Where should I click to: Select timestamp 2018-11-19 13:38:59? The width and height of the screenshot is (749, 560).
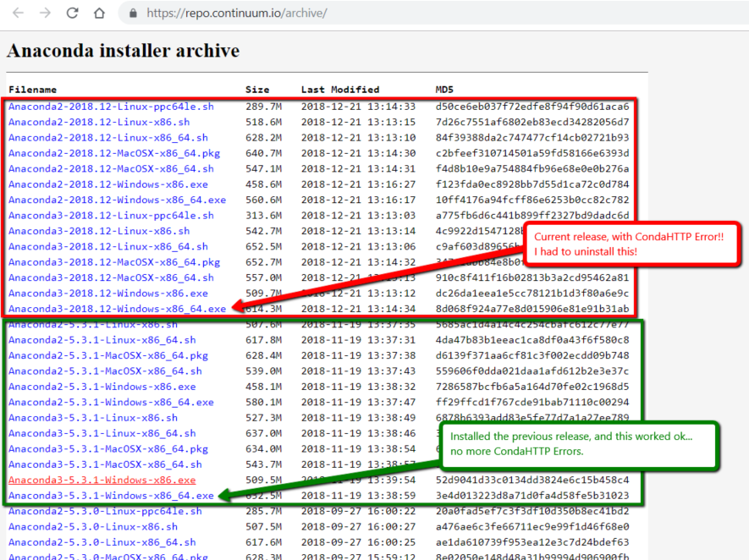(358, 496)
